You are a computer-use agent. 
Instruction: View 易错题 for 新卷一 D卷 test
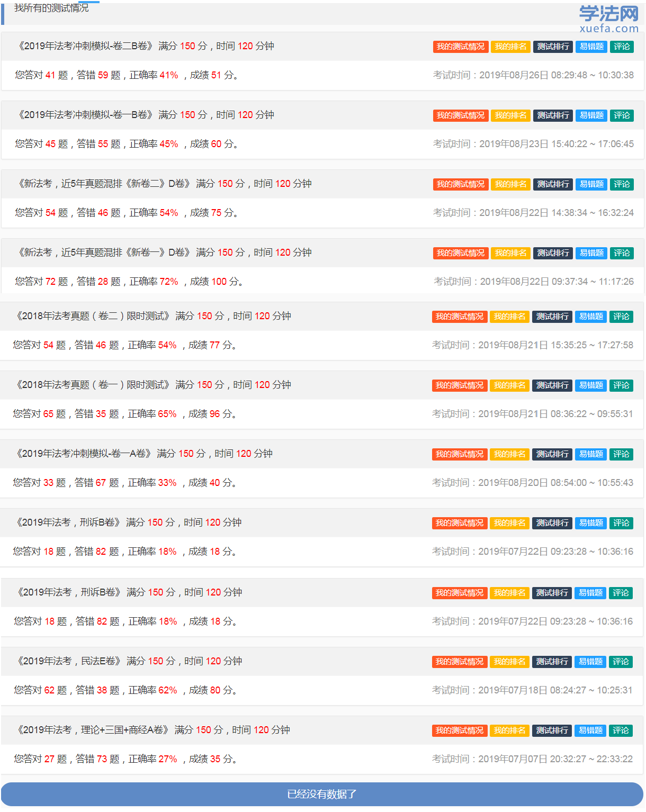591,253
